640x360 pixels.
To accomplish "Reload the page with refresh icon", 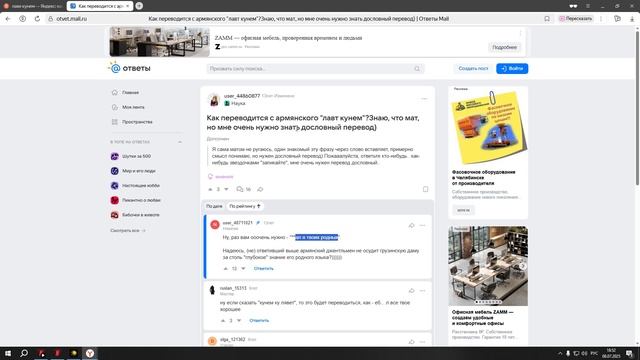I will (37, 19).
